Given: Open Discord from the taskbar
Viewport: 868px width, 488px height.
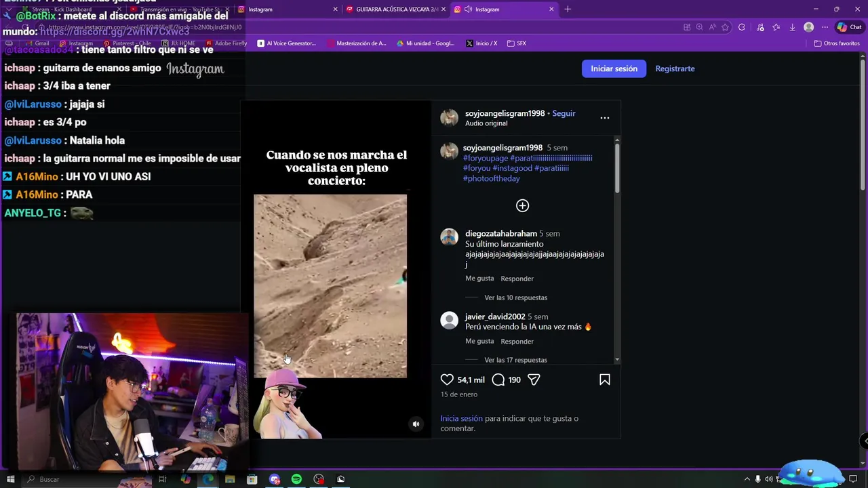Looking at the screenshot, I should point(275,479).
